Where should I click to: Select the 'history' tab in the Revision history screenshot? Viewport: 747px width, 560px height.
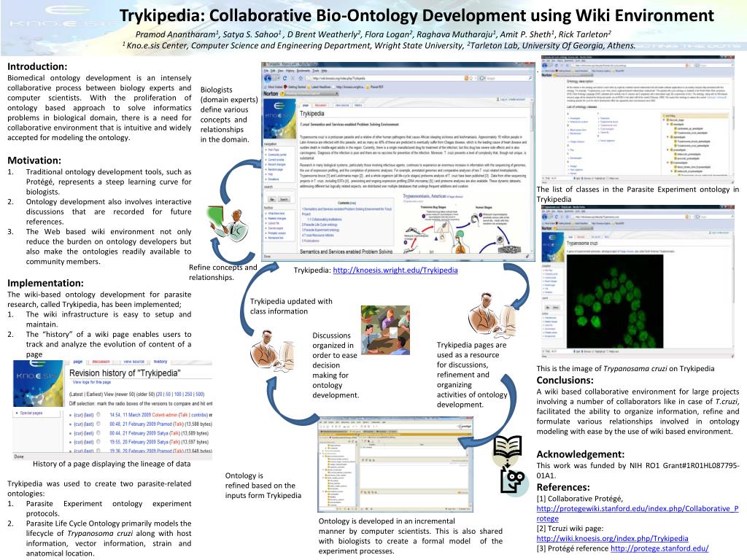pyautogui.click(x=160, y=362)
